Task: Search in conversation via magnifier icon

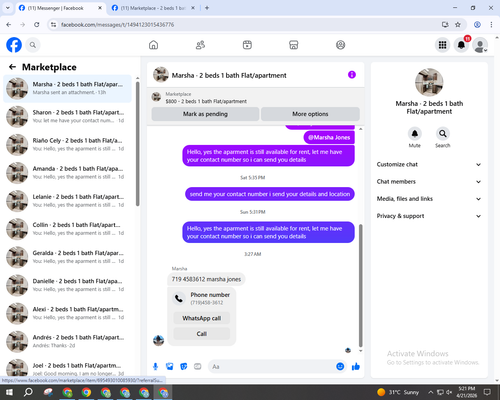Action: coord(442,134)
